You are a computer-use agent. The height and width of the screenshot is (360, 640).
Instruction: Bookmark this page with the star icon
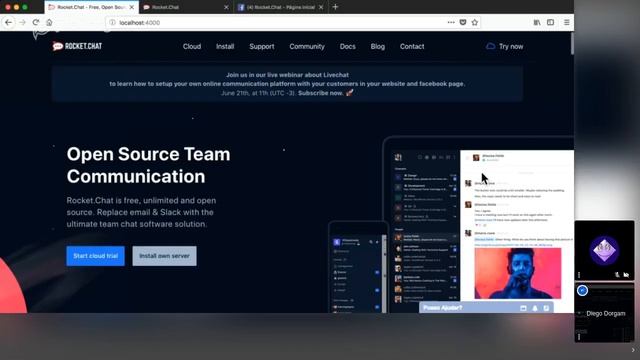pos(475,22)
